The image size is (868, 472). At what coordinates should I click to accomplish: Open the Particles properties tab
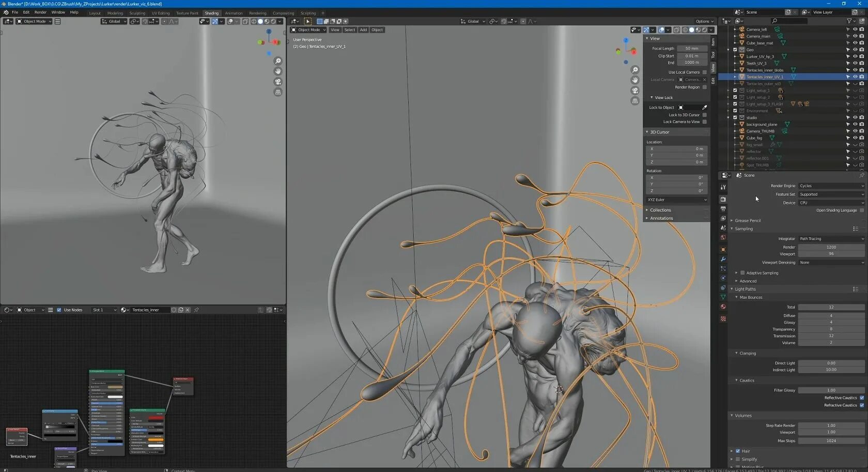click(723, 269)
